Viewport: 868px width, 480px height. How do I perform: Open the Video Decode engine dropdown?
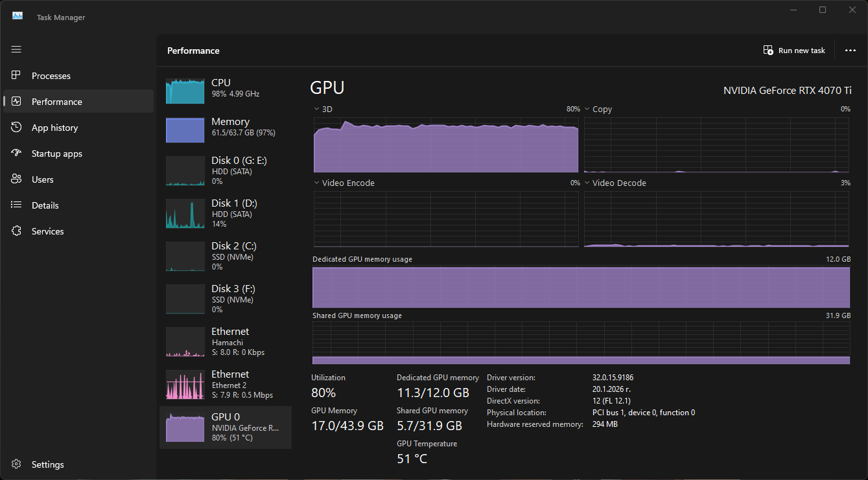coord(587,183)
